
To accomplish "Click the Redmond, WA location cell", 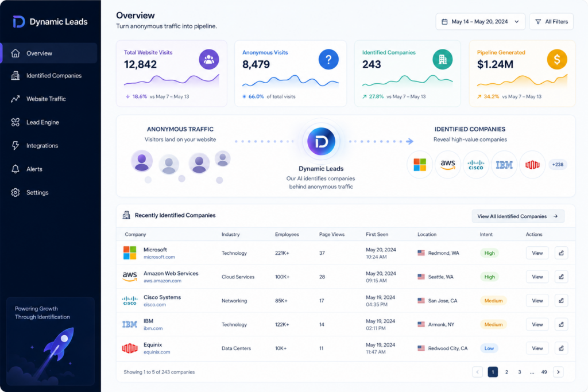I will point(438,253).
